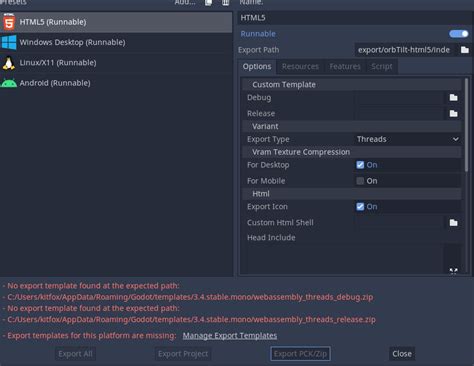Click the HTML5 shield icon
Image resolution: width=474 pixels, height=366 pixels.
[x=9, y=22]
